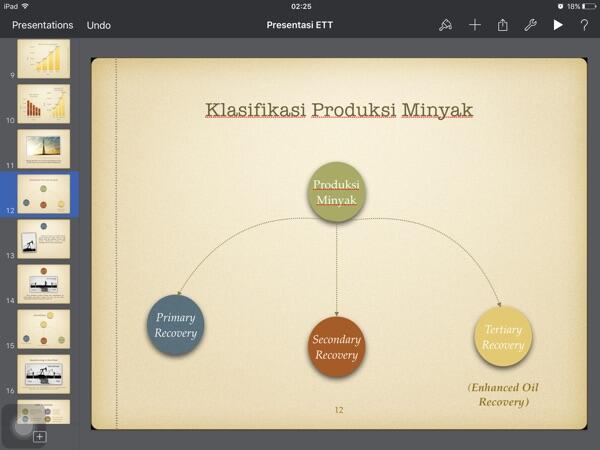
Task: Tap the plus Insert icon in toolbar
Action: tap(474, 25)
